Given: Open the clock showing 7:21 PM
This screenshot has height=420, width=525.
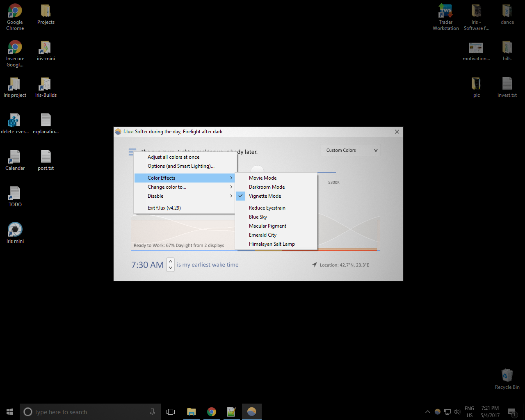Looking at the screenshot, I should [x=490, y=412].
